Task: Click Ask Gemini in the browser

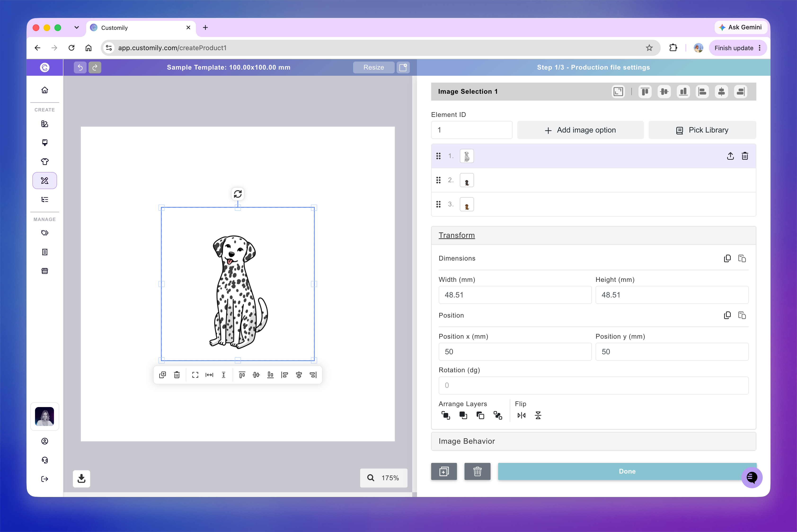Action: (x=740, y=27)
